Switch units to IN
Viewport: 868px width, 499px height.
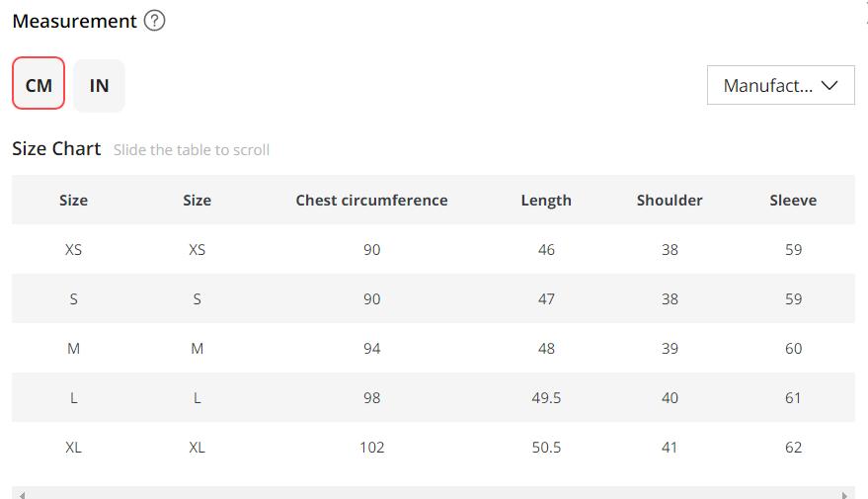(99, 85)
